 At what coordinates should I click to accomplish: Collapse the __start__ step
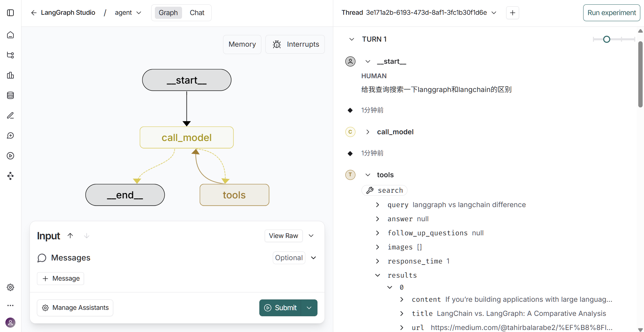pos(368,61)
